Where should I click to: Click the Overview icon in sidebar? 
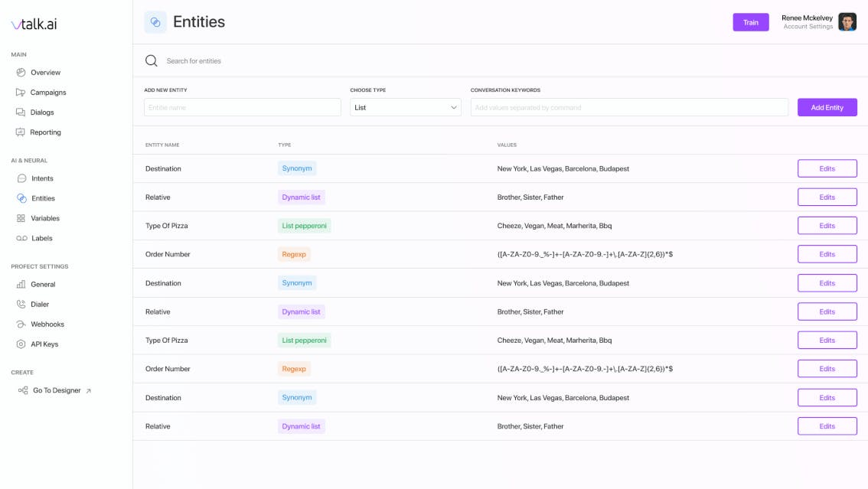21,73
